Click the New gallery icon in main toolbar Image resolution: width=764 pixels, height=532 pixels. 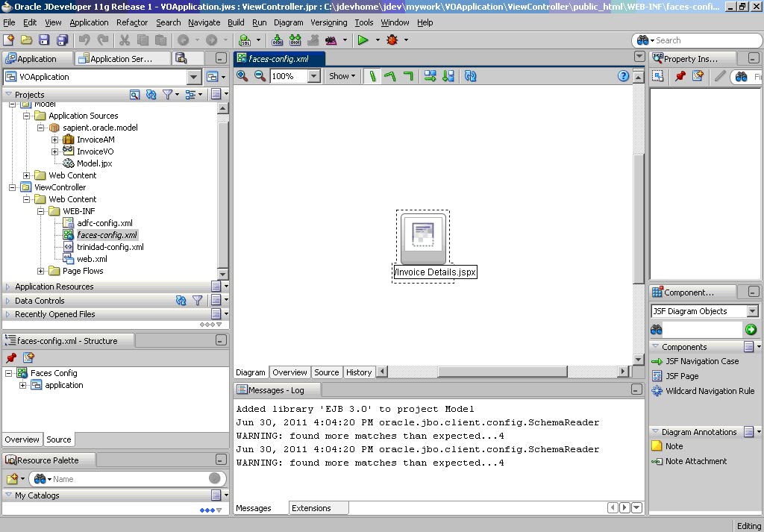point(8,40)
